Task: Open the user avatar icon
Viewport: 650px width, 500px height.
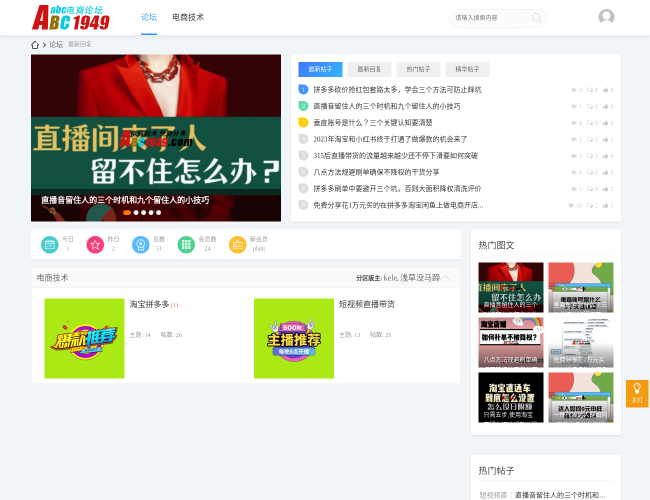Action: click(x=606, y=17)
